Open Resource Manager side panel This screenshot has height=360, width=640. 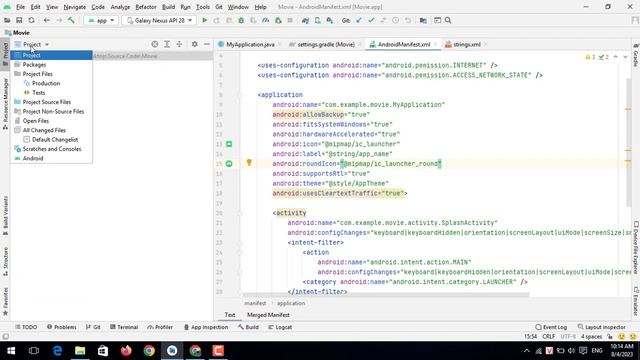(x=5, y=104)
